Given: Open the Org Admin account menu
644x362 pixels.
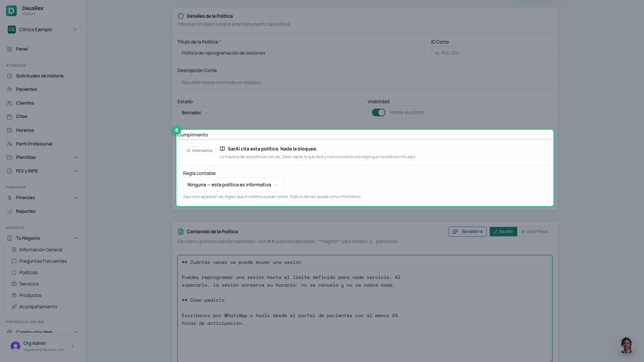Looking at the screenshot, I should click(x=43, y=346).
